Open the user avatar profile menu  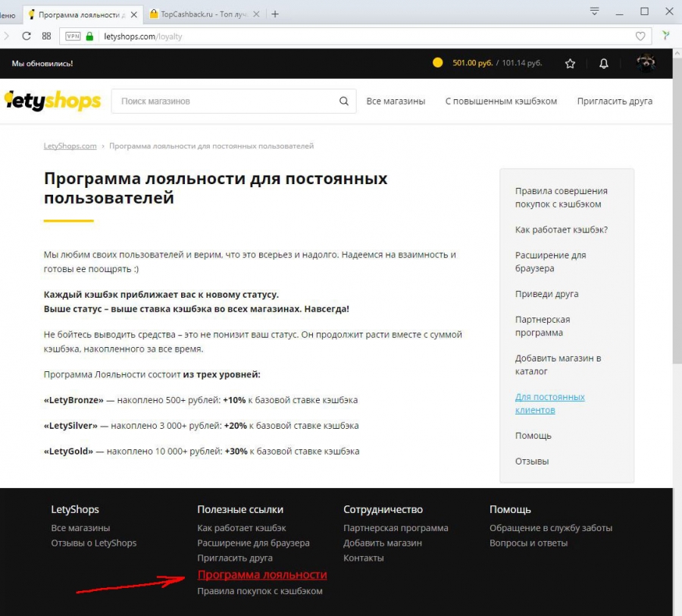646,63
